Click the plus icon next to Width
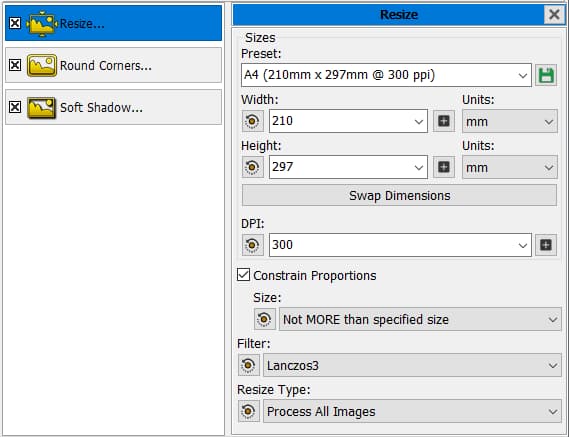 [444, 121]
